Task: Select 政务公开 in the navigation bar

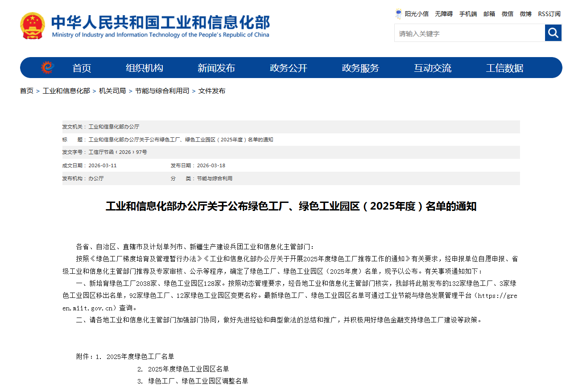Action: [x=288, y=68]
